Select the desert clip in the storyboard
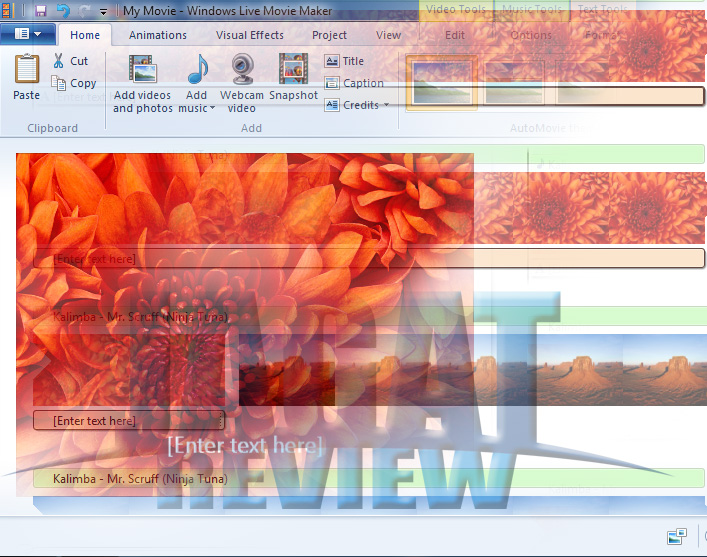Viewport: 707px width, 557px height. pos(473,370)
